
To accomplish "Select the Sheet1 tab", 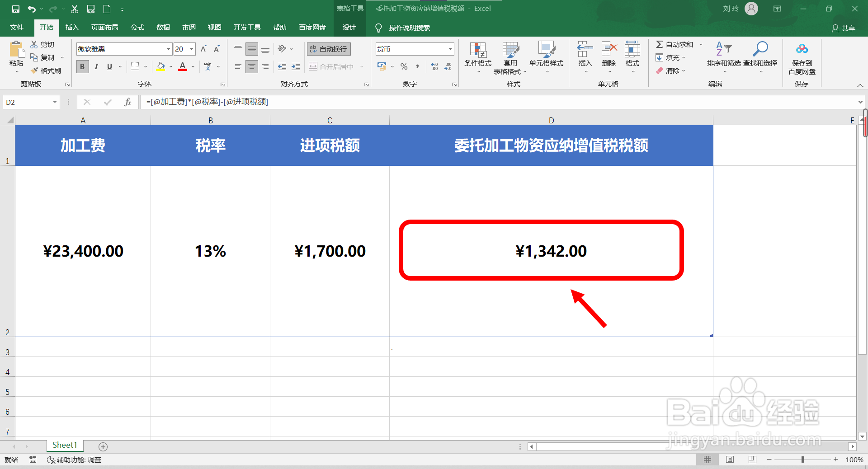I will click(65, 446).
